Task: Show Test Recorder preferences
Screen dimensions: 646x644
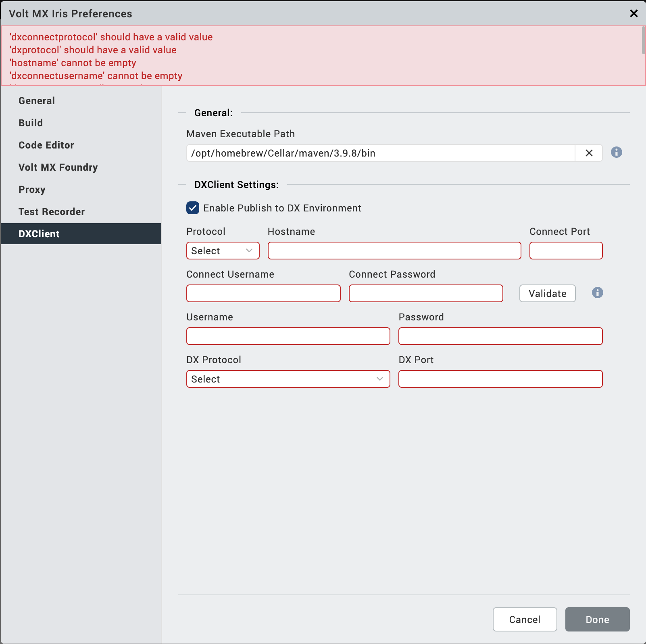Action: 52,212
